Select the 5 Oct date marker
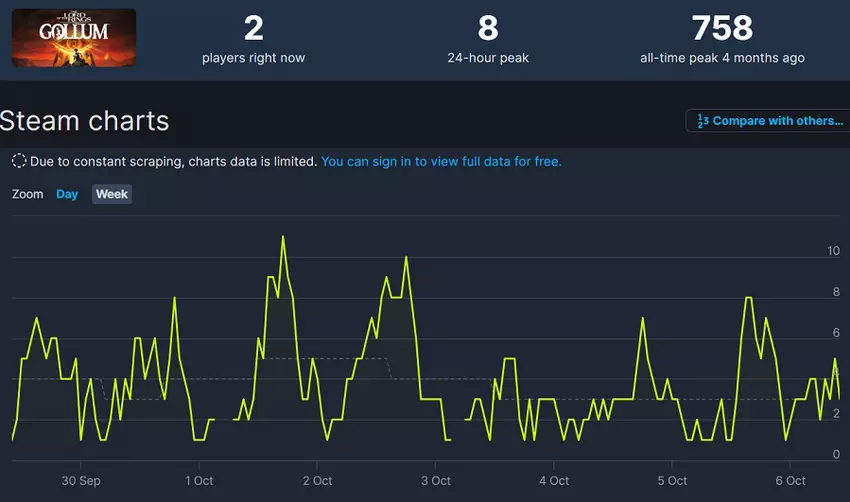Viewport: 850px width, 502px height. click(x=671, y=481)
